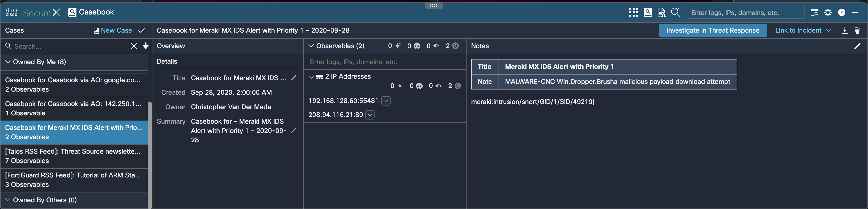Minimize the ribbon with the dash icon
The image size is (868, 209).
click(855, 12)
